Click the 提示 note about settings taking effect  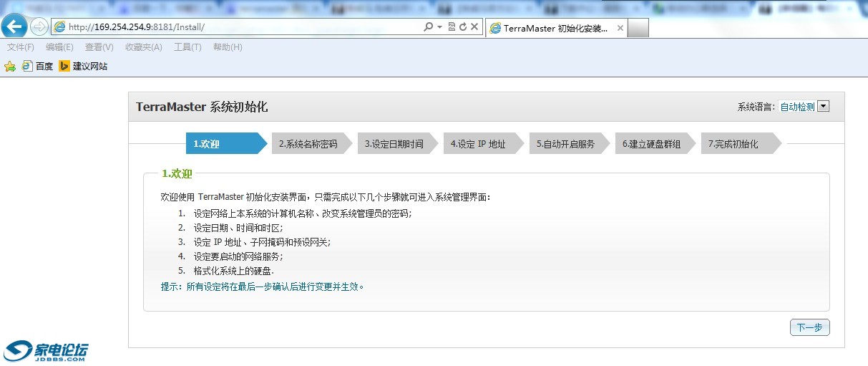pos(263,286)
